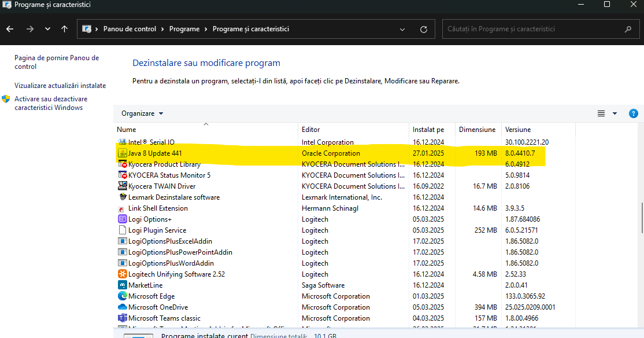
Task: Sort by the Editor column header
Action: coord(354,130)
